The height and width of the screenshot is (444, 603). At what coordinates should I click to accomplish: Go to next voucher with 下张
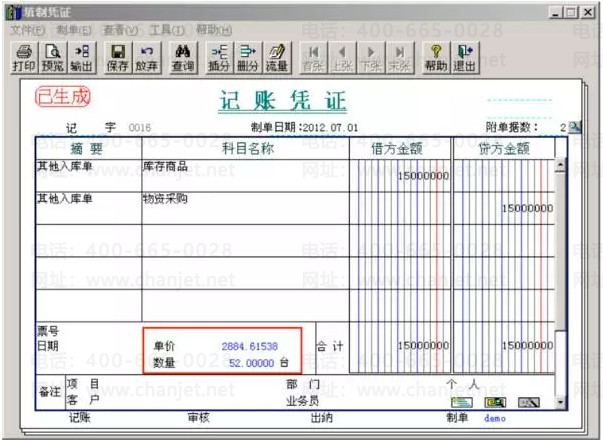[x=371, y=58]
